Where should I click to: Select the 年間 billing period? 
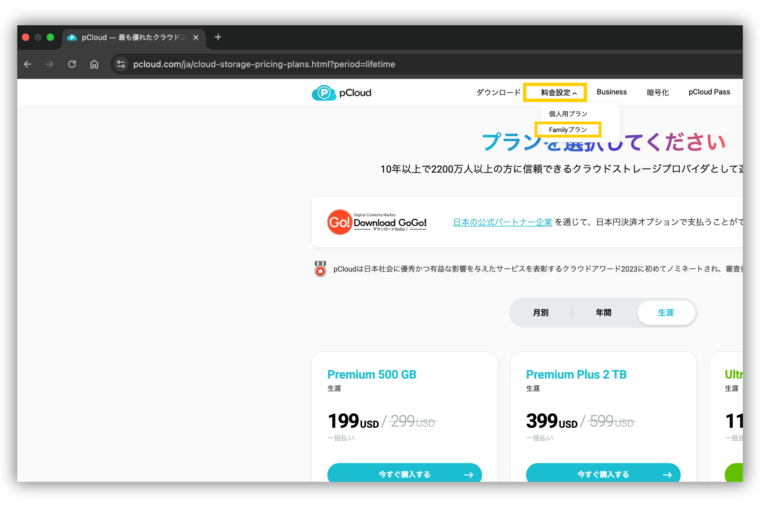604,313
